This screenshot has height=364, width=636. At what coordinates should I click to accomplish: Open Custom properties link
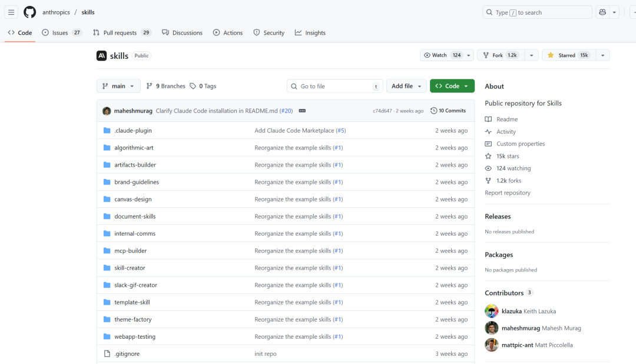click(515, 144)
